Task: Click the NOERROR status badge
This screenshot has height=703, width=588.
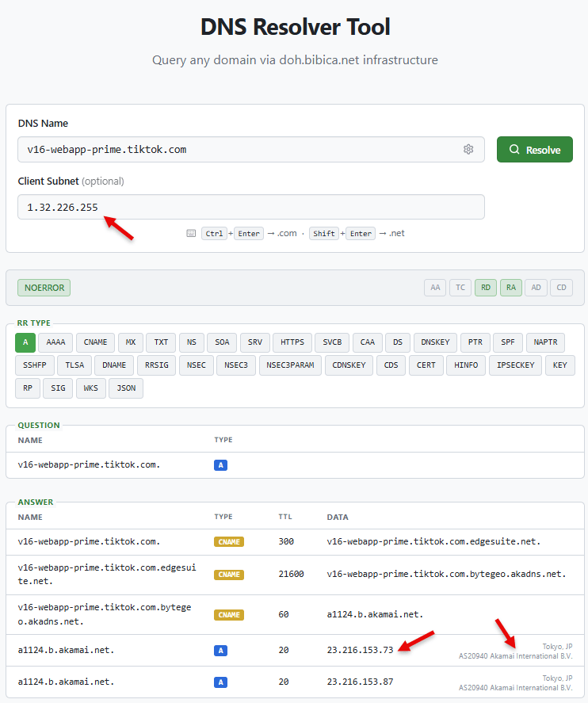Action: tap(44, 288)
